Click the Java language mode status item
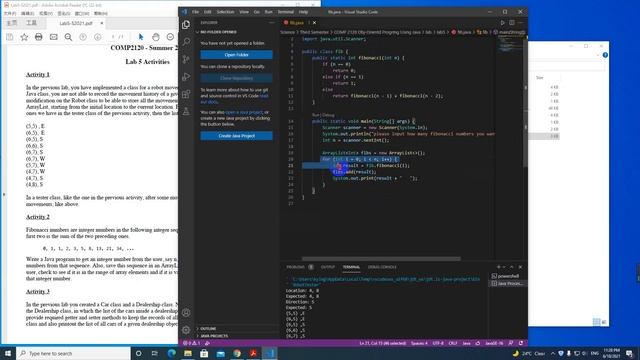The width and height of the screenshot is (640, 360). tap(467, 343)
